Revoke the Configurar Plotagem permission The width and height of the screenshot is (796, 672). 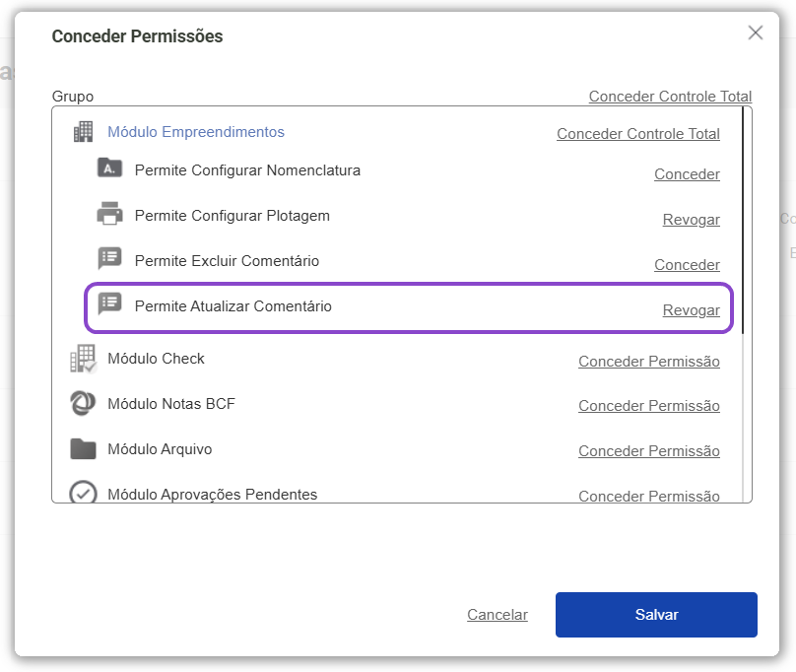click(x=691, y=220)
